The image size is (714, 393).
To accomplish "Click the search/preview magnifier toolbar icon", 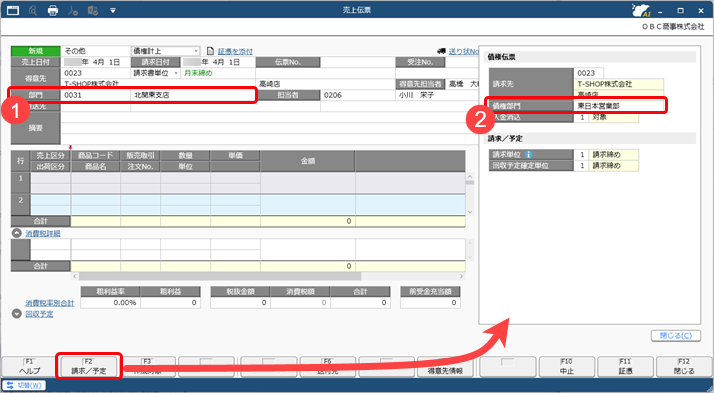I will tap(33, 10).
